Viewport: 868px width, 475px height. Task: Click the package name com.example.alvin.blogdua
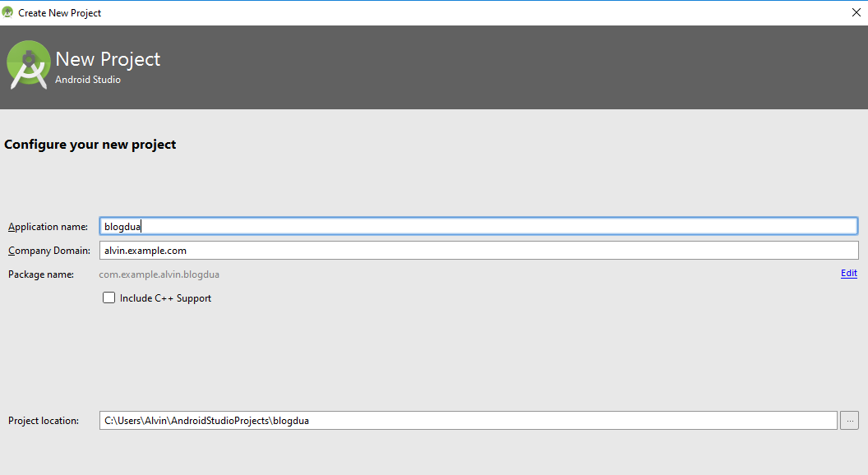tap(159, 274)
